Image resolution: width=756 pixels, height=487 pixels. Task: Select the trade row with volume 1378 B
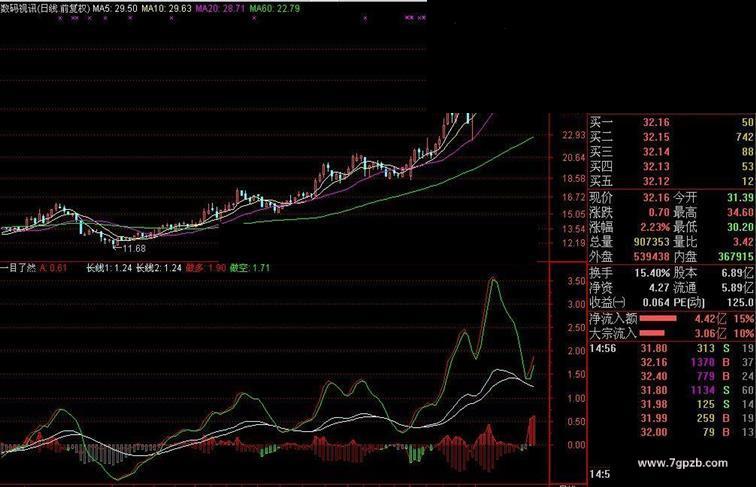click(671, 363)
